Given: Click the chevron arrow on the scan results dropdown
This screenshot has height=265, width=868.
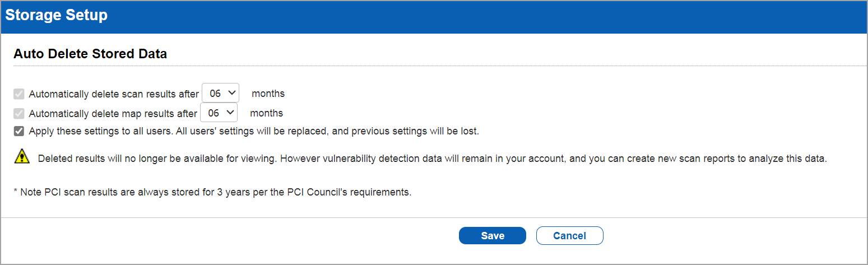Looking at the screenshot, I should point(232,93).
